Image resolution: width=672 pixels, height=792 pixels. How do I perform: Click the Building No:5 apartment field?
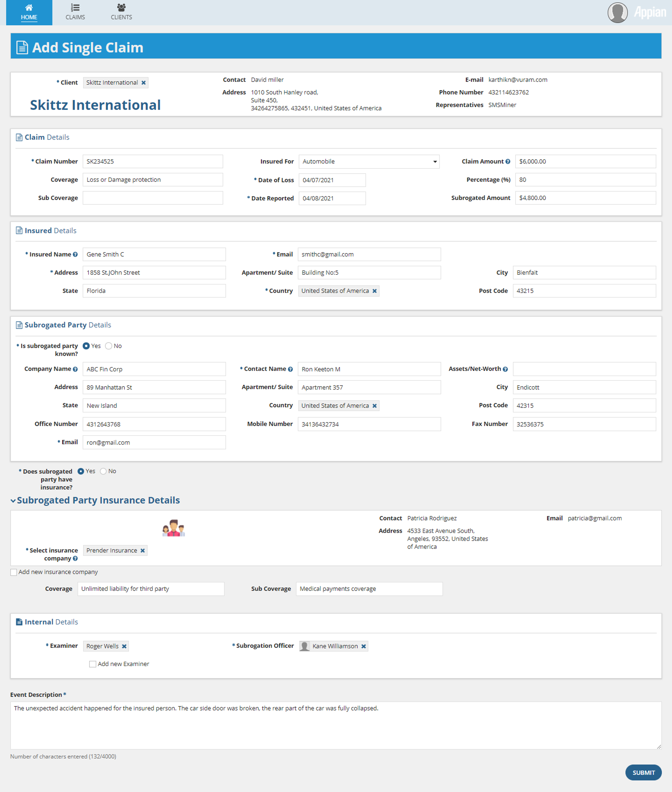tap(369, 273)
